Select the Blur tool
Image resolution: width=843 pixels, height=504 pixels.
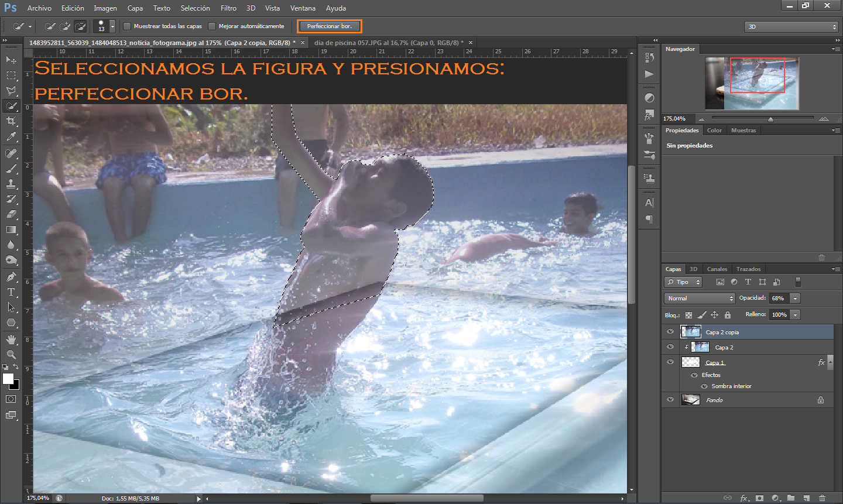[11, 245]
